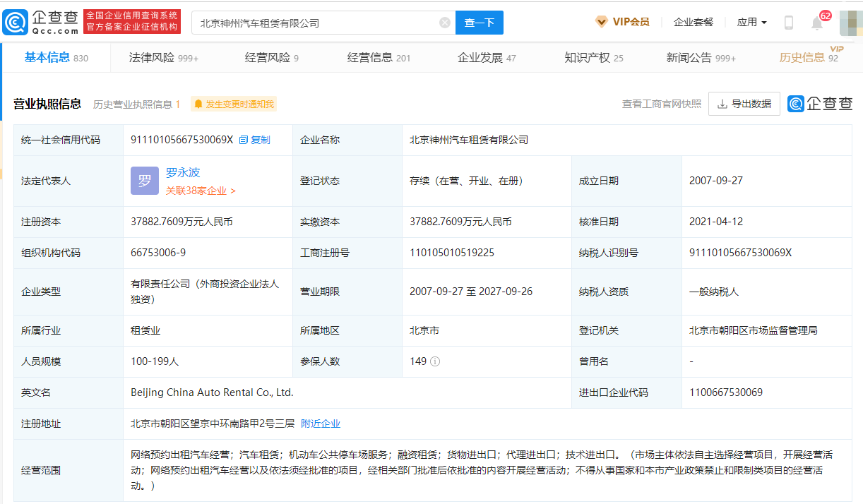The height and width of the screenshot is (504, 863).
Task: Select 北京市朝阳区市场监督管理局 text
Action: coord(754,330)
